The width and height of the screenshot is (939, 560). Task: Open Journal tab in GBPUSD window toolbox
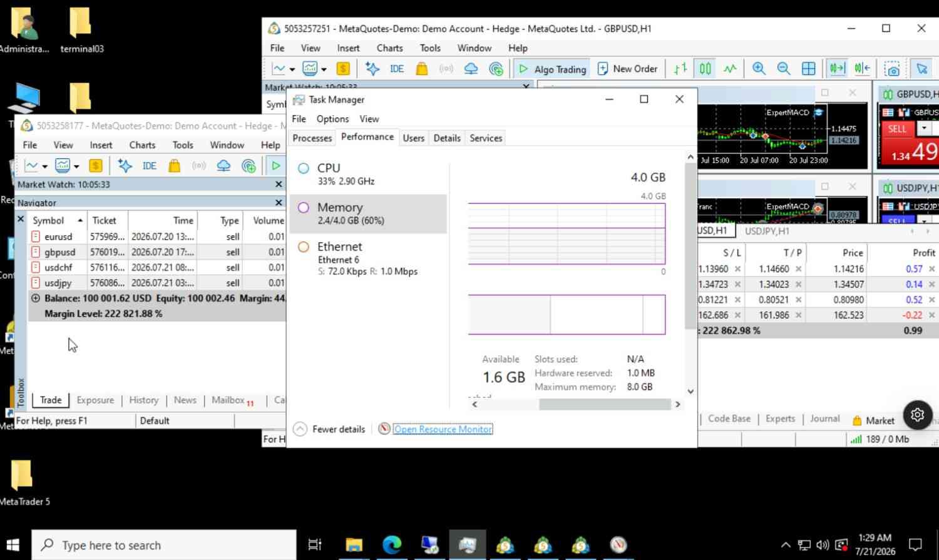[x=824, y=419]
